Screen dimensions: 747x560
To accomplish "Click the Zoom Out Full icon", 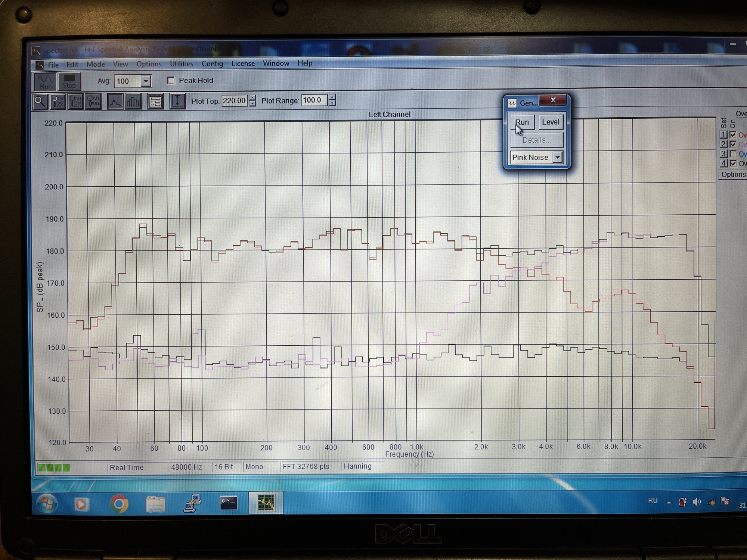I will (x=93, y=101).
